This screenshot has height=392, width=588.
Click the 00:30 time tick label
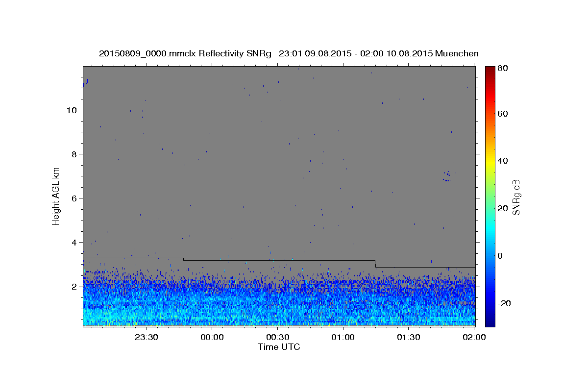pyautogui.click(x=278, y=337)
